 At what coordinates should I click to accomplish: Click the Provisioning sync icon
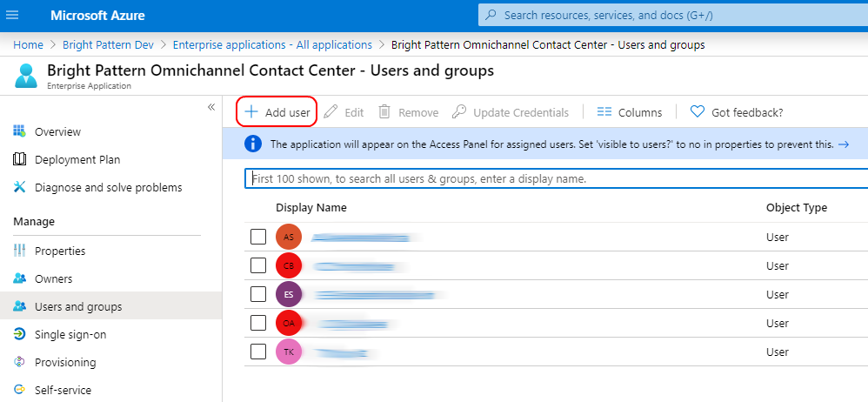point(19,362)
